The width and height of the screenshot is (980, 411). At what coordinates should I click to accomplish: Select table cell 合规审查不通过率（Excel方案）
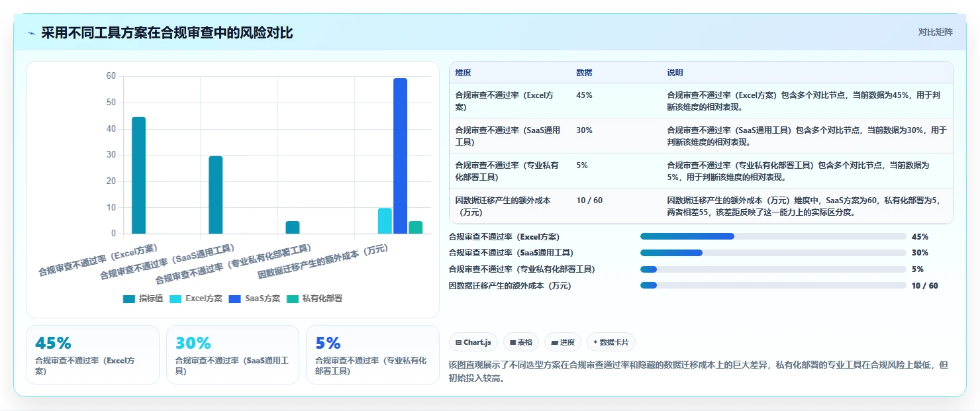click(x=509, y=101)
